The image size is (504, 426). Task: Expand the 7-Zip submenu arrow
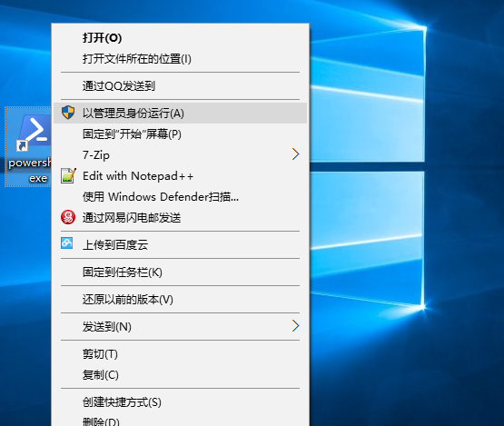(x=295, y=154)
